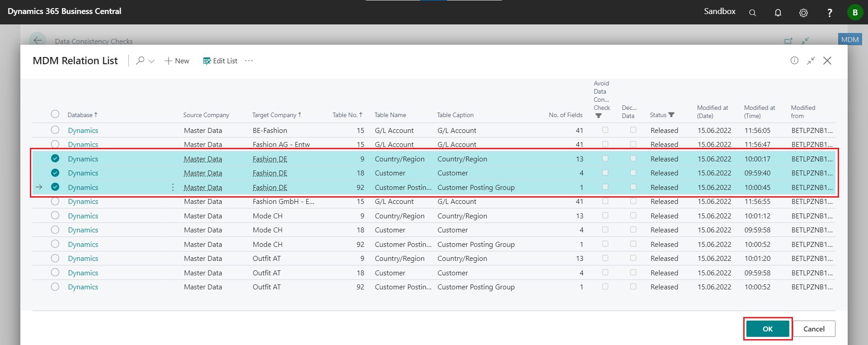The image size is (868, 345).
Task: Toggle select-all rows circle in header
Action: (x=55, y=114)
